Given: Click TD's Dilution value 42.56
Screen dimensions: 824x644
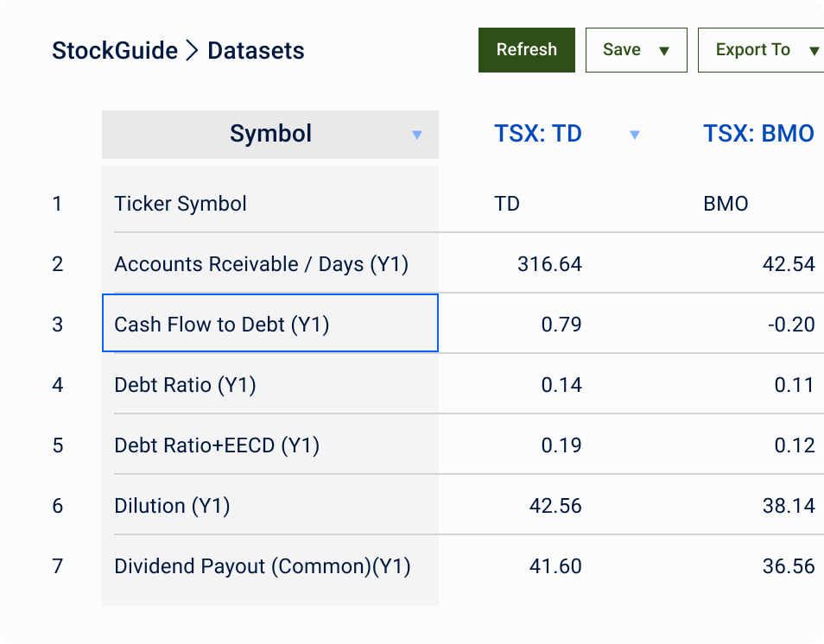Looking at the screenshot, I should click(555, 506).
